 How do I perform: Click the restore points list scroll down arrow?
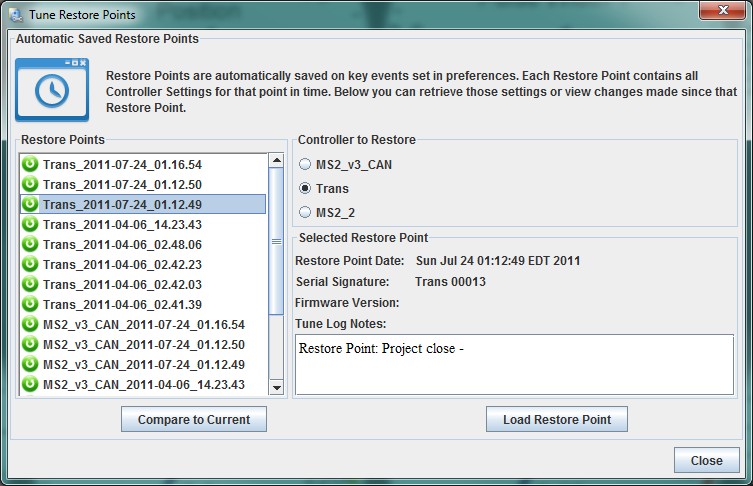276,388
